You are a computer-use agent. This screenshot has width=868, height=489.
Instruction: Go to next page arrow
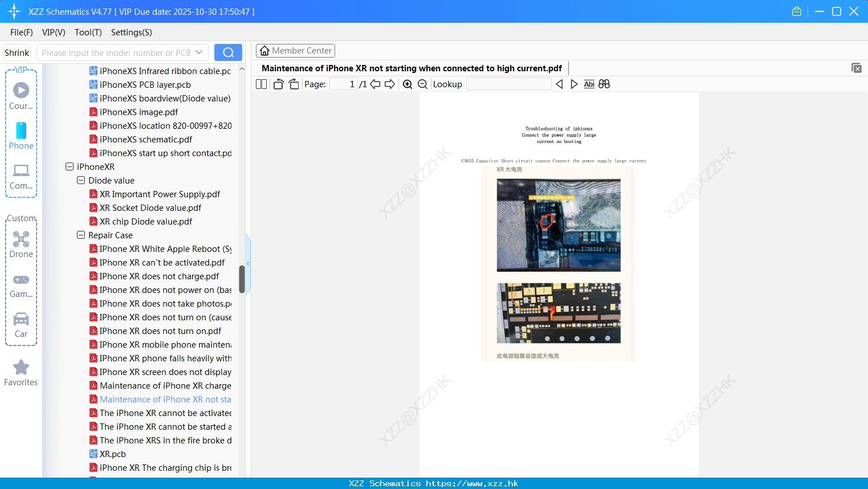point(390,84)
